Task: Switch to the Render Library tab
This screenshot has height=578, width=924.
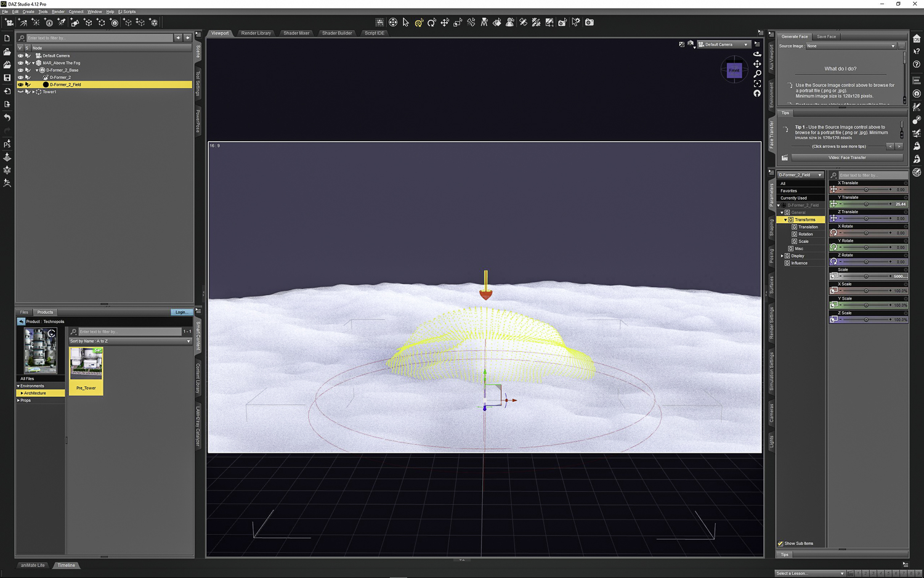Action: tap(256, 33)
